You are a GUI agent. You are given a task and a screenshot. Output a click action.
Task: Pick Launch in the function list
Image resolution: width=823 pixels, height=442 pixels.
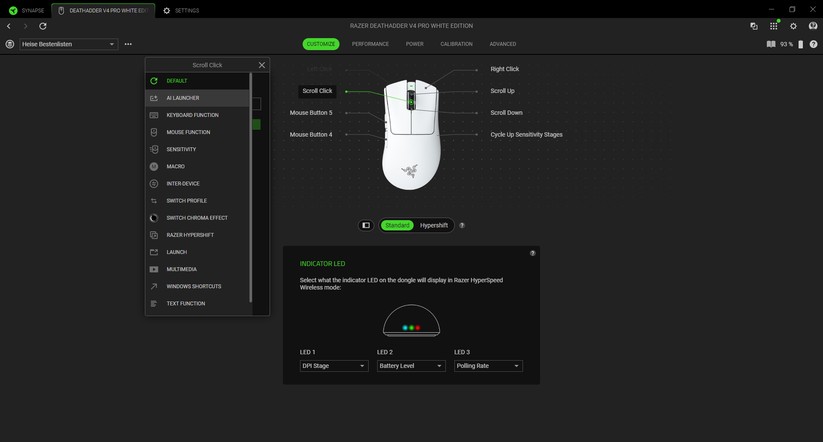tap(197, 252)
